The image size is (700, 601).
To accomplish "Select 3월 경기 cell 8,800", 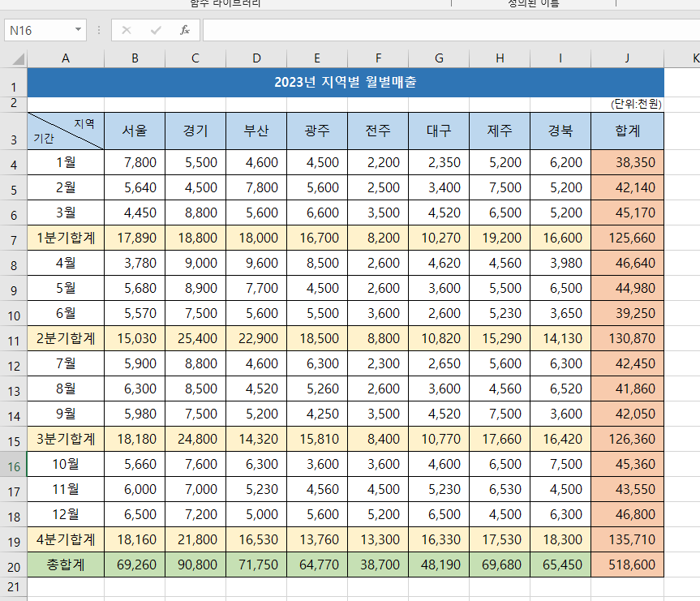I will click(195, 212).
